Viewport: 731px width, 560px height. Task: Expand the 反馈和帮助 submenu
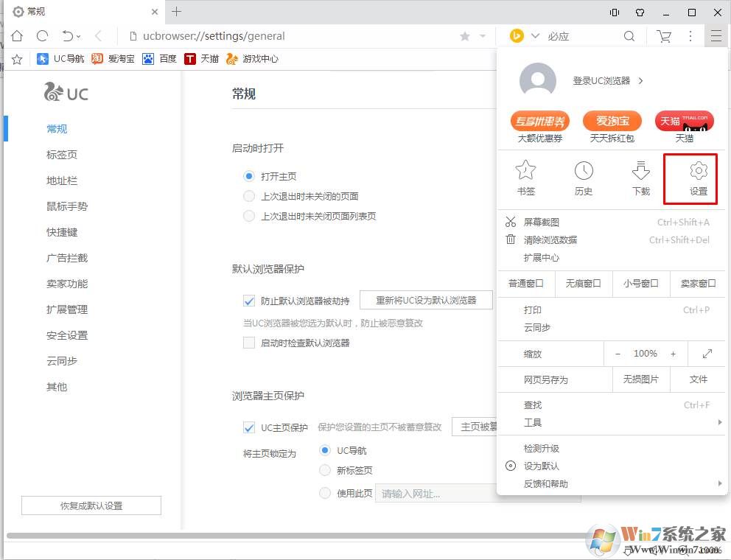pyautogui.click(x=612, y=483)
